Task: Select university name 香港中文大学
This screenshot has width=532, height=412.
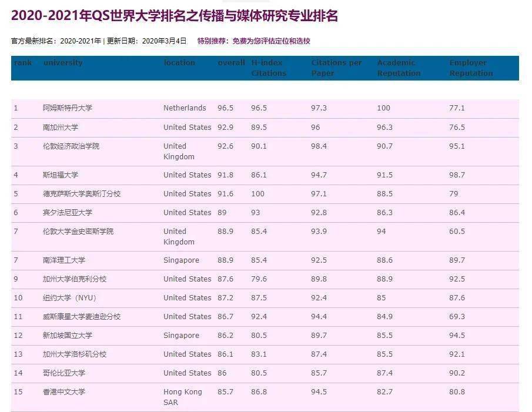Action: [x=64, y=391]
